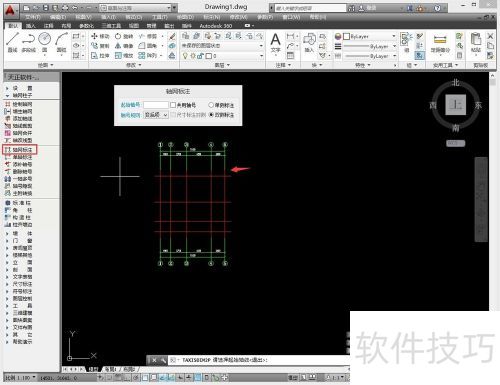Switch to the 插入 (Insert) ribbon tab
Image resolution: width=500 pixels, height=385 pixels.
click(31, 26)
